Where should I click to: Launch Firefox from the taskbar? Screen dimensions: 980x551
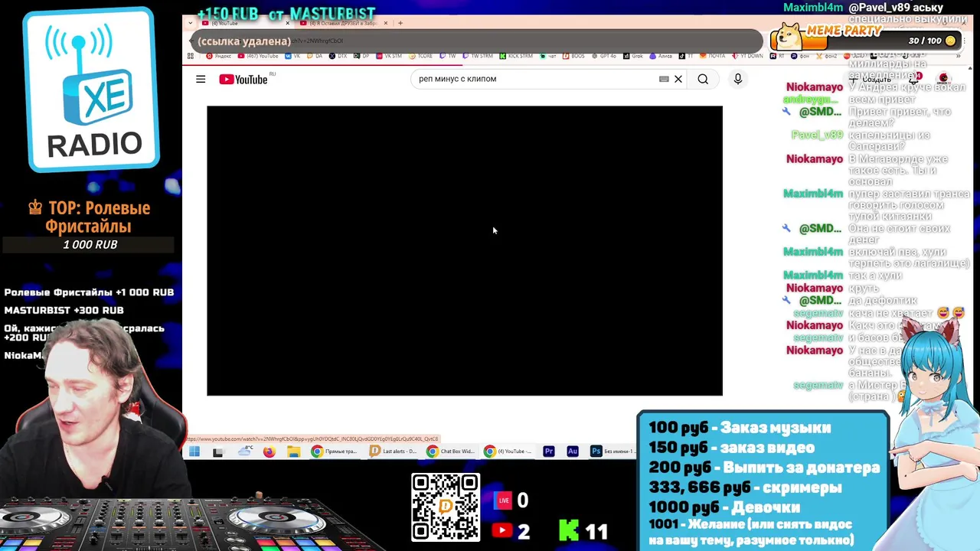269,452
